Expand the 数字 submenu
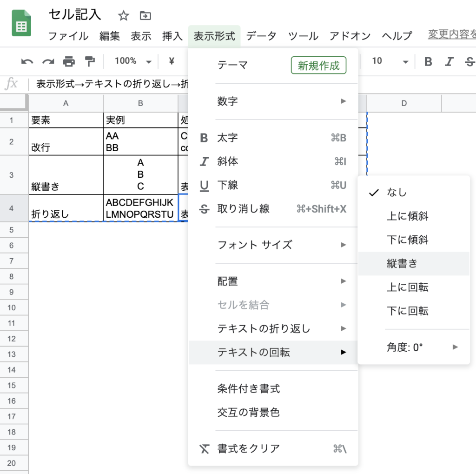The width and height of the screenshot is (476, 474). (x=273, y=101)
